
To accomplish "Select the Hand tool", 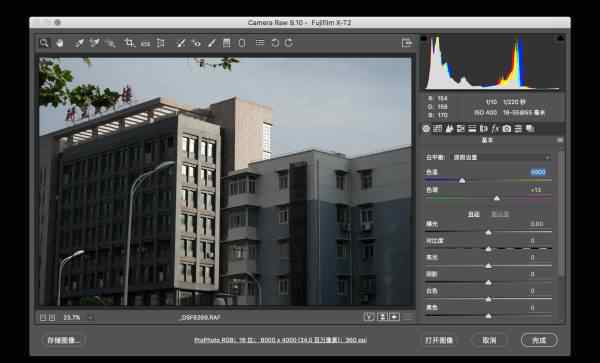I will pyautogui.click(x=60, y=43).
